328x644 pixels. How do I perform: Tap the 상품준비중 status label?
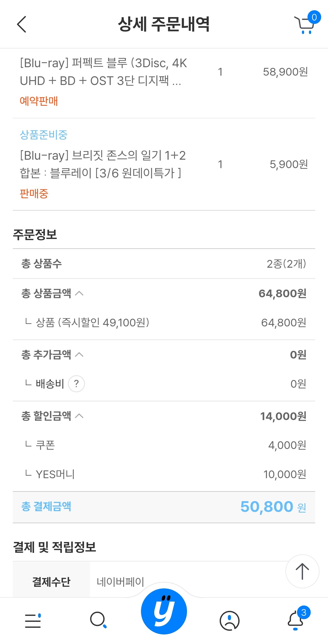(44, 135)
